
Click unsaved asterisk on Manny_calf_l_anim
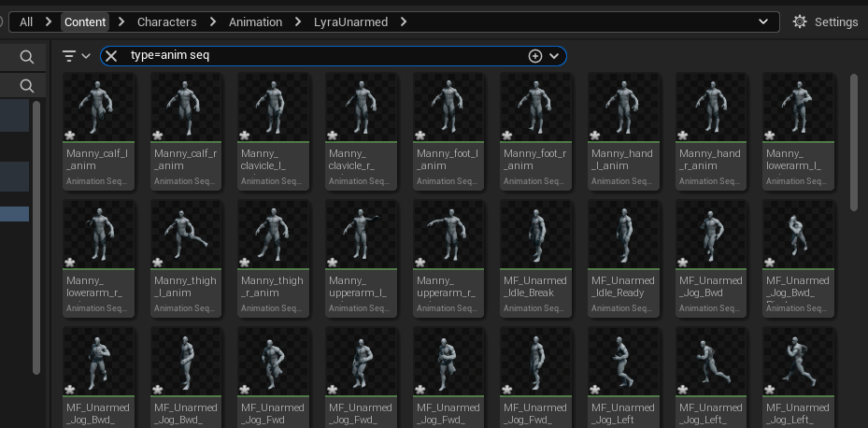[70, 136]
